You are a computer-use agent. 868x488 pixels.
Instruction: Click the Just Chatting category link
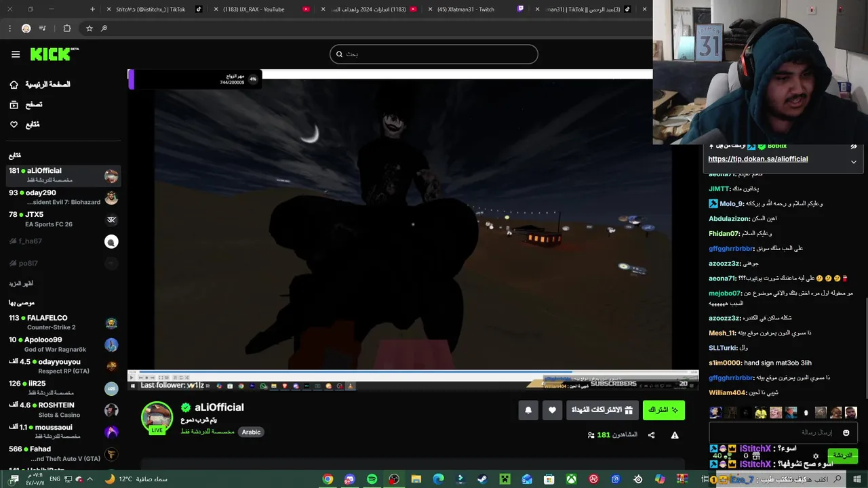pos(208,432)
